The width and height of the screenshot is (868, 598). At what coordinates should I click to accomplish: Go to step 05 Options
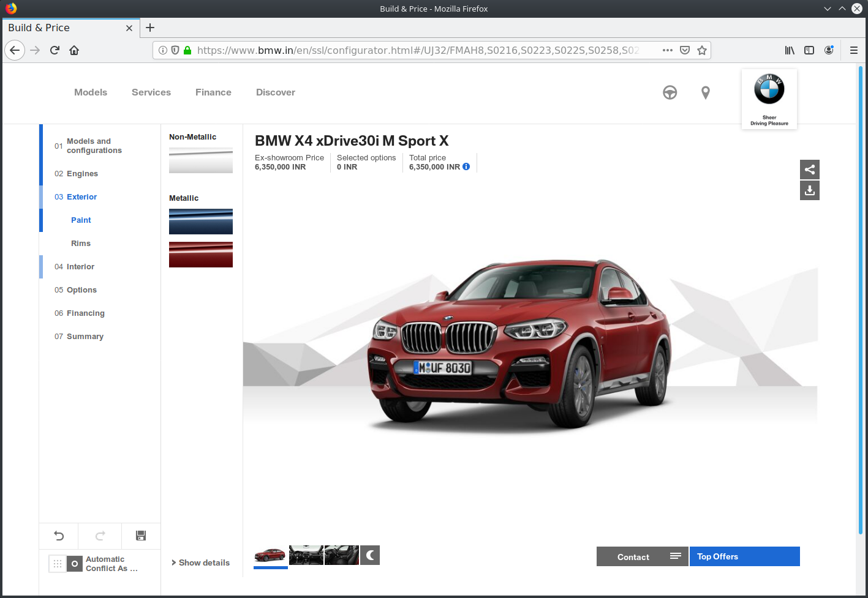(76, 290)
